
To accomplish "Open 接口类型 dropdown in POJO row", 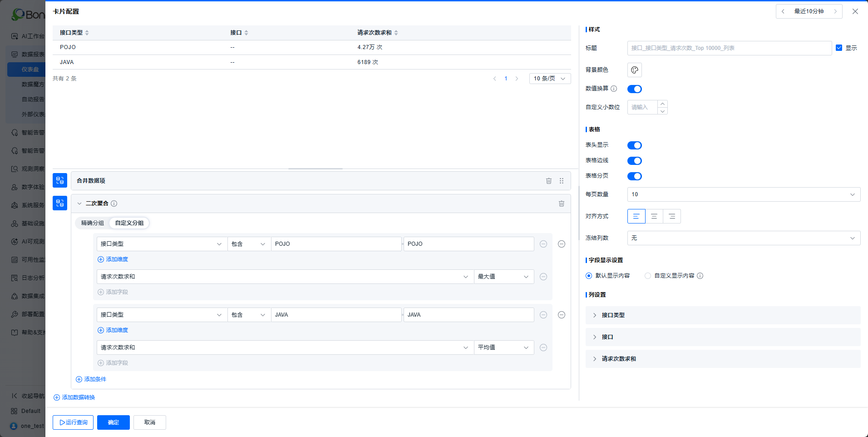I will (x=162, y=244).
